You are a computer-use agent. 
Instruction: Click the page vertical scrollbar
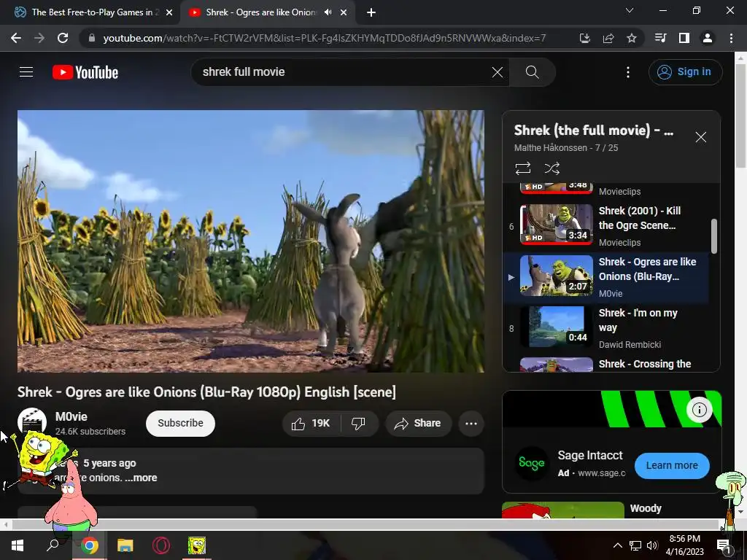740,116
